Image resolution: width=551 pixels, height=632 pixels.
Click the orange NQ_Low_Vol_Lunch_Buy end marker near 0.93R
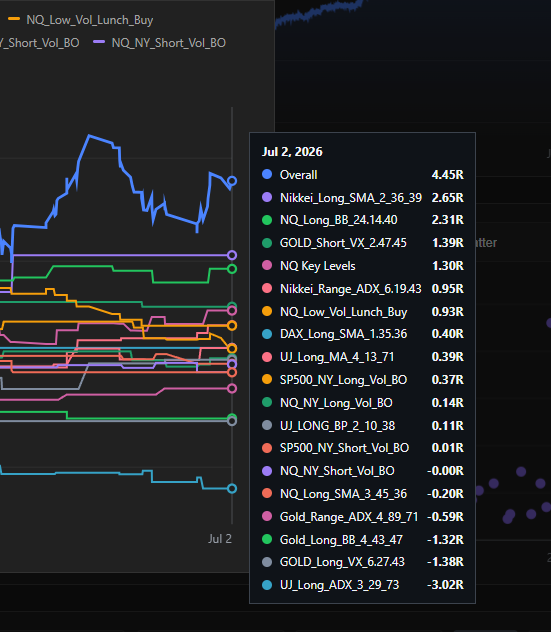(232, 325)
